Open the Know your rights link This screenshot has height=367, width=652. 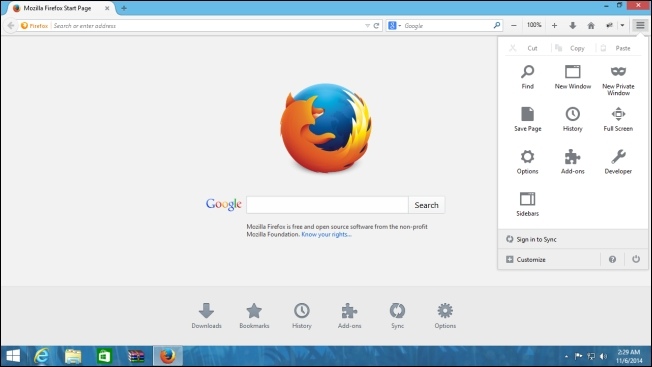pyautogui.click(x=326, y=234)
